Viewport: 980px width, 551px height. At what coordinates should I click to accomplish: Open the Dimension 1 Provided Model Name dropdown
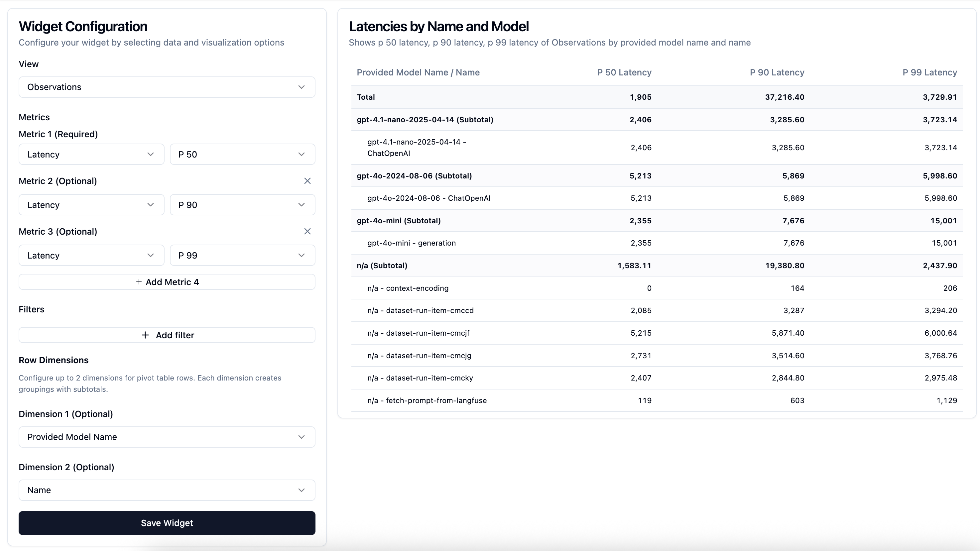pos(167,437)
